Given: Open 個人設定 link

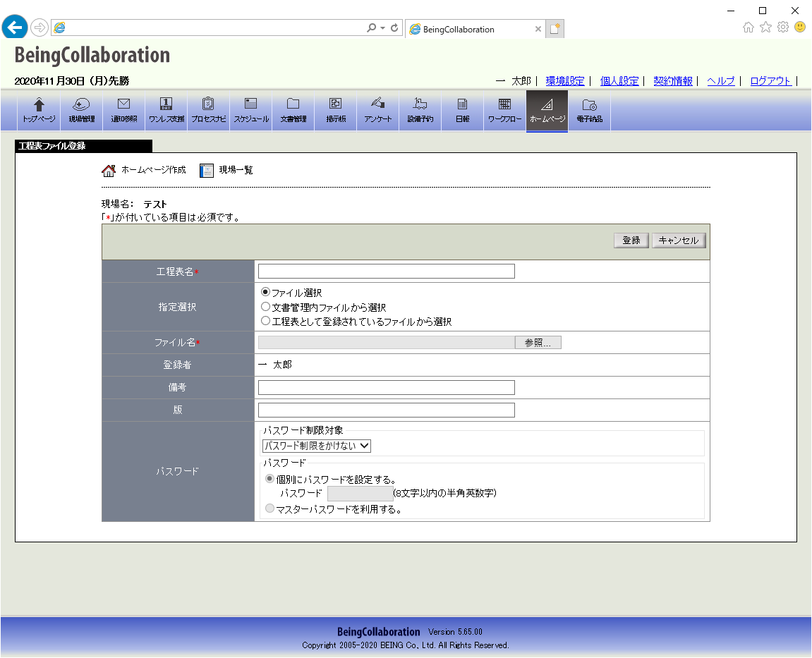Looking at the screenshot, I should (619, 81).
